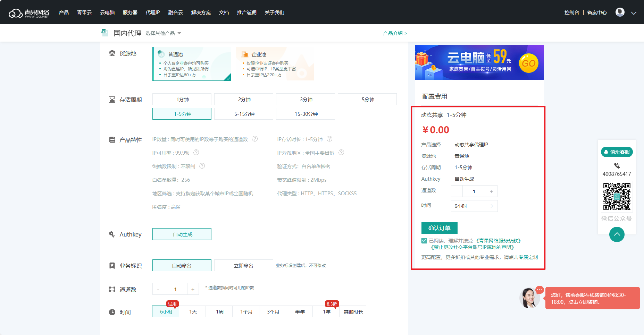Go to 代理IP in the navigation bar
This screenshot has width=644, height=335.
[153, 12]
